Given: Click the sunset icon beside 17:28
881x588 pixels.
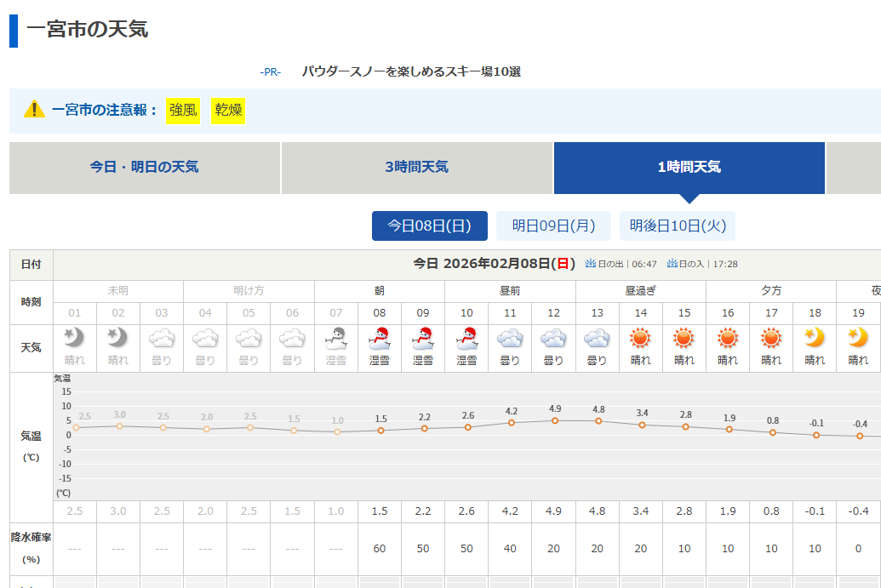Looking at the screenshot, I should pyautogui.click(x=672, y=265).
